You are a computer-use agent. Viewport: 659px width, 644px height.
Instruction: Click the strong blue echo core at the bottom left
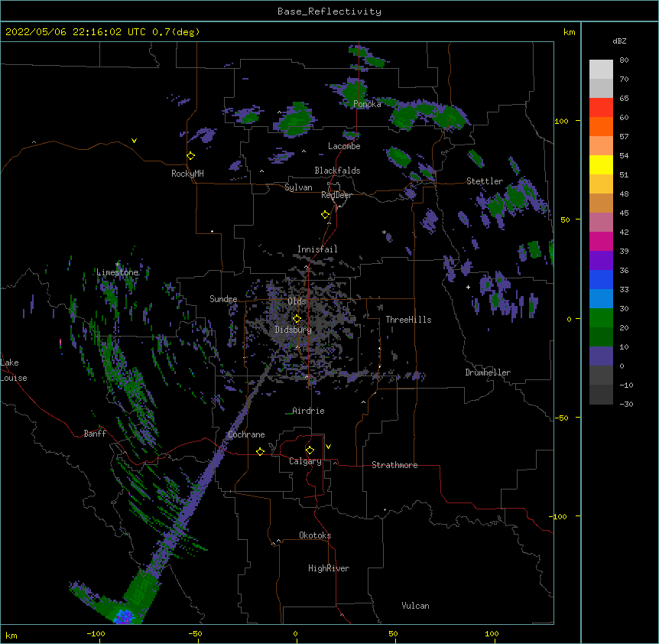(x=124, y=616)
